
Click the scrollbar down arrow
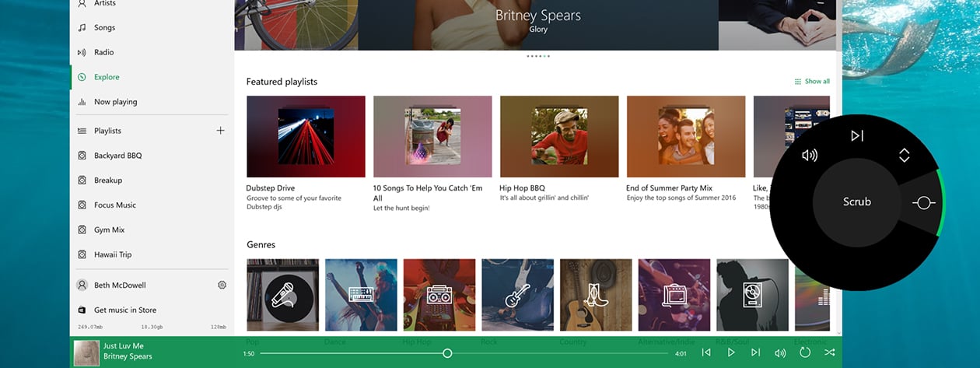(x=838, y=332)
